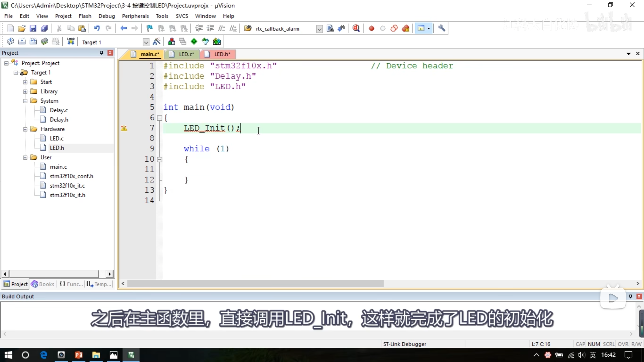Switch to Books panel tab
The image size is (644, 362).
pos(43,284)
